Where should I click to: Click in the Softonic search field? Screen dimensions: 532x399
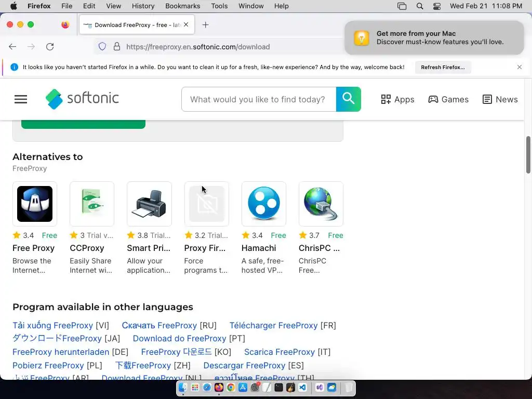tap(259, 99)
